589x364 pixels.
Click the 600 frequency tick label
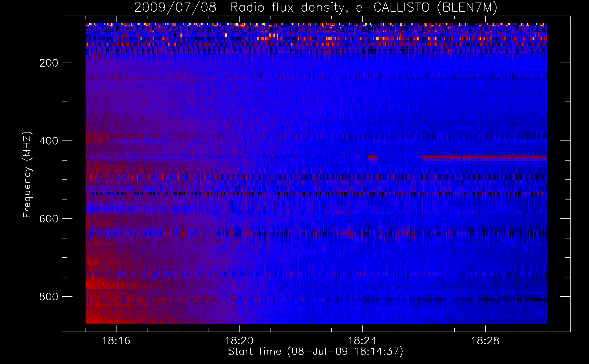click(x=49, y=219)
